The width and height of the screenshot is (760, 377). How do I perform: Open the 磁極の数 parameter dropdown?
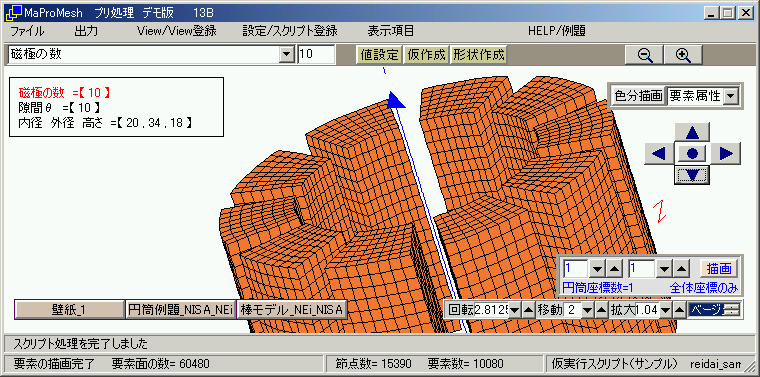[287, 55]
